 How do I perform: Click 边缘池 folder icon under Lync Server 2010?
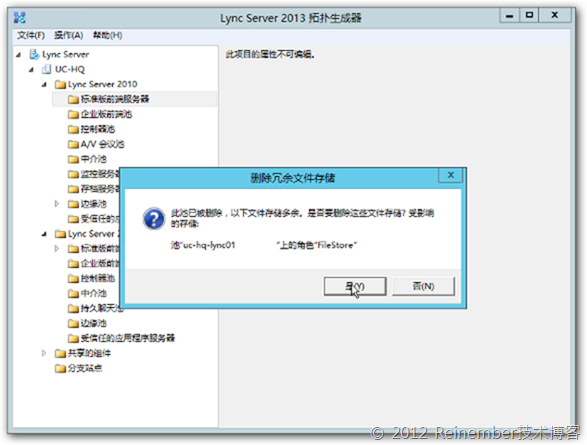pos(73,204)
